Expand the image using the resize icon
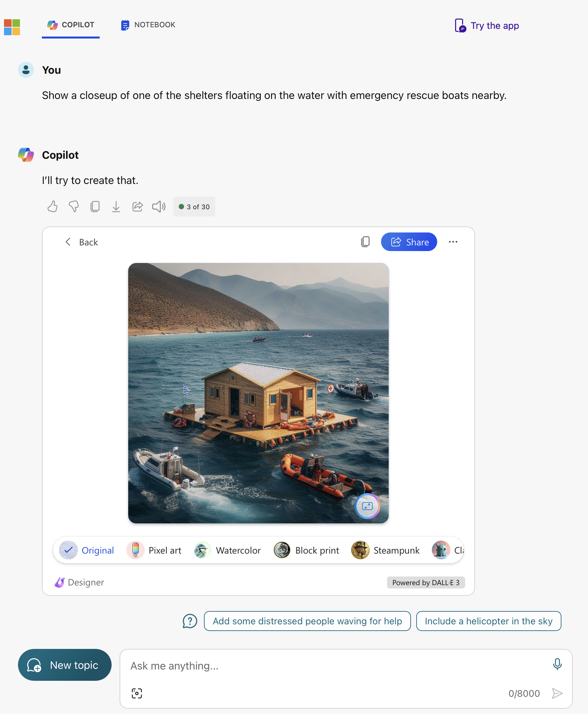588x714 pixels. coord(367,506)
